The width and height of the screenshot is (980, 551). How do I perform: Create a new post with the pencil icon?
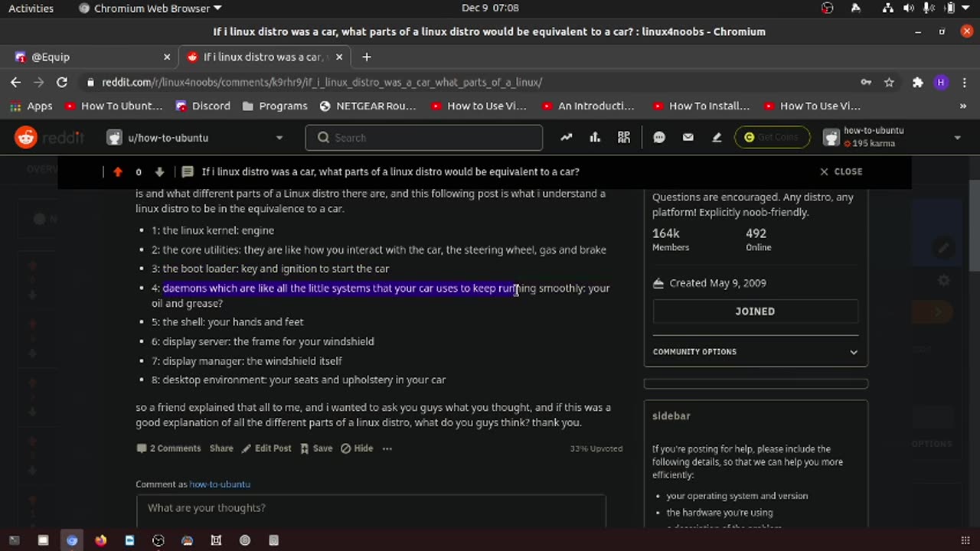tap(717, 137)
